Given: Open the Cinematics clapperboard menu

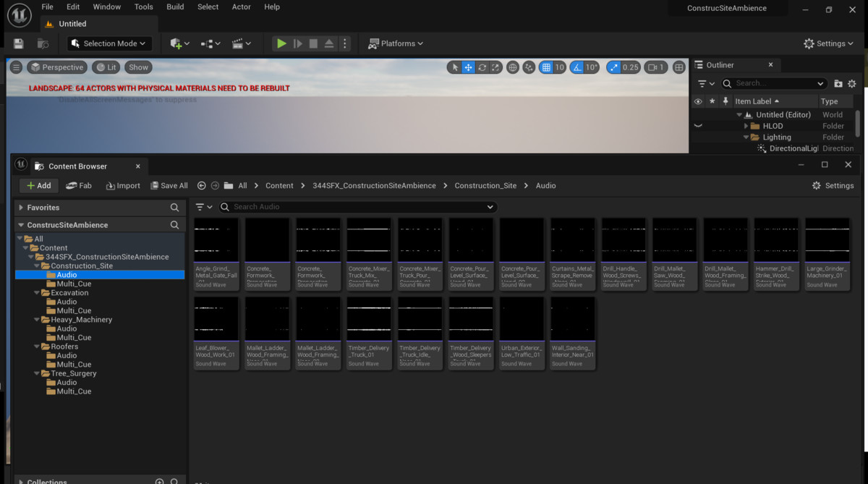Looking at the screenshot, I should tap(240, 43).
